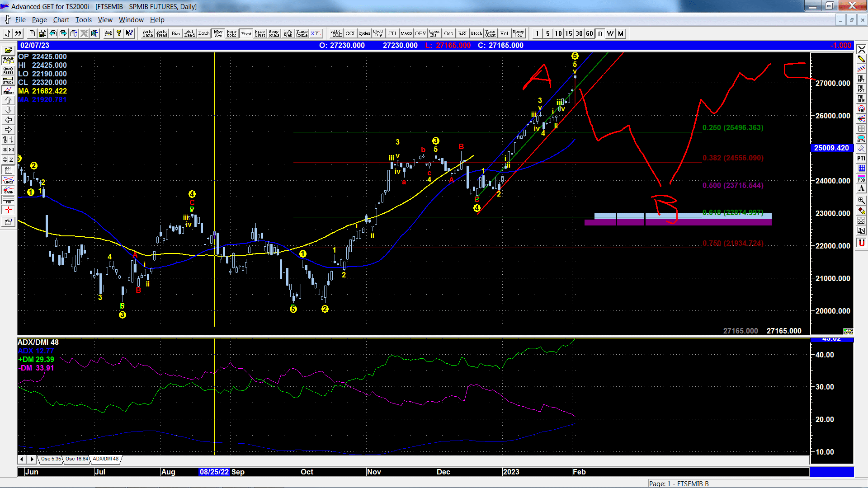The width and height of the screenshot is (868, 488).
Task: Click the down arrow in left sidebar
Action: pyautogui.click(x=9, y=110)
